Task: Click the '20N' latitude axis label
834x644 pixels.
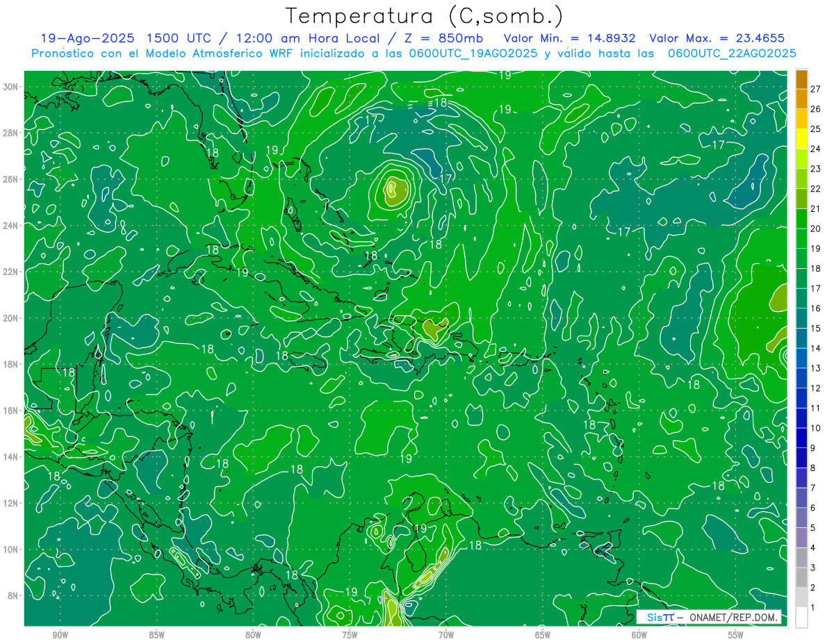Action: [10, 318]
